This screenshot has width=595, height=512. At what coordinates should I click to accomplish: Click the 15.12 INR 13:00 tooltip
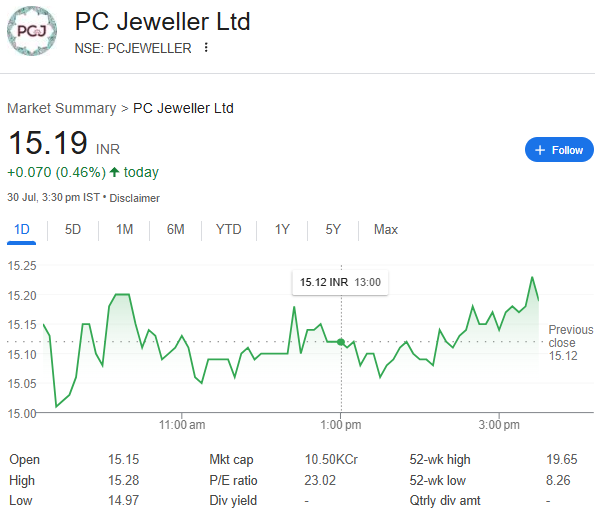click(x=340, y=282)
